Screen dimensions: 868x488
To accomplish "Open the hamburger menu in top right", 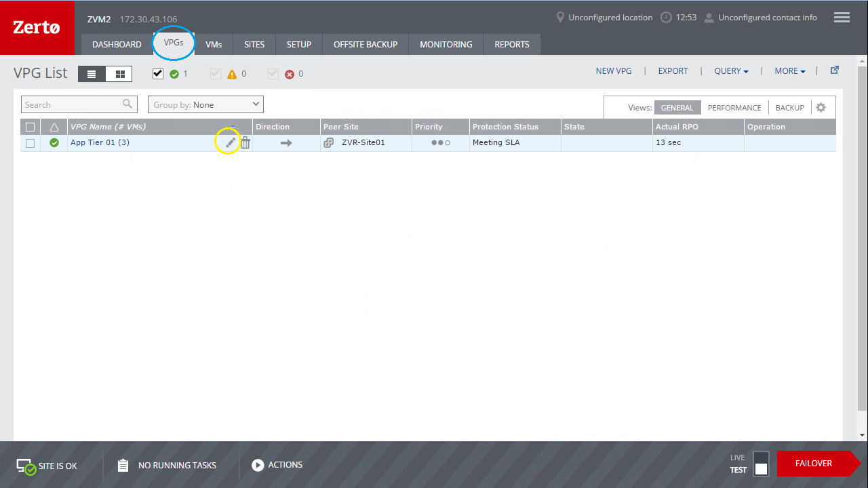I will 842,18.
